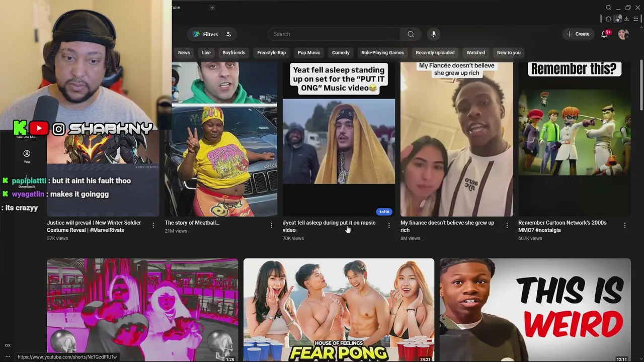Open The story of Meatball title link
Screen dimensions: 644x362
pos(192,223)
